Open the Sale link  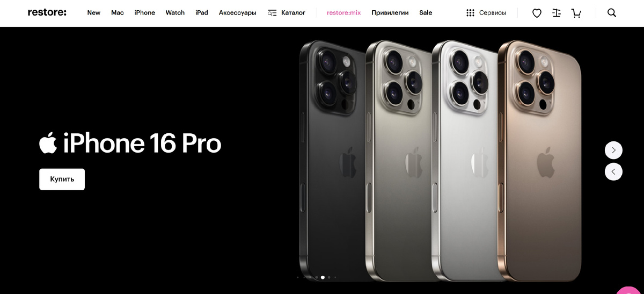click(426, 13)
